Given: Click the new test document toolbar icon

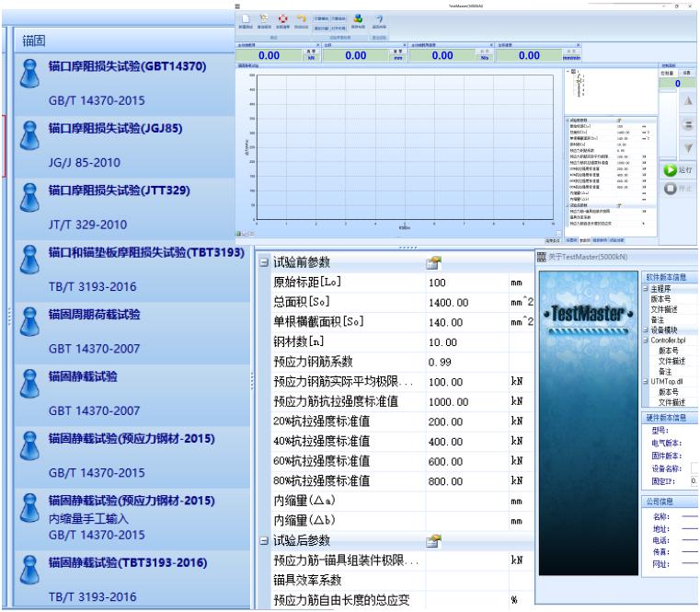Looking at the screenshot, I should 246,18.
